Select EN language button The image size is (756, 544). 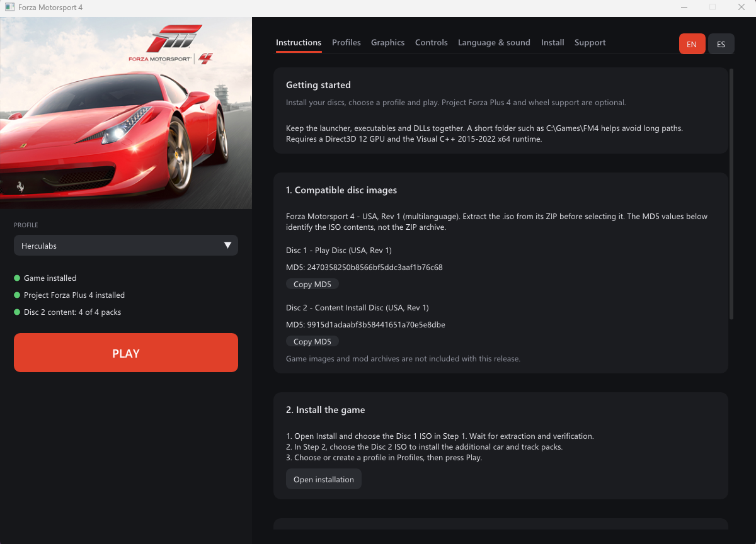coord(692,44)
